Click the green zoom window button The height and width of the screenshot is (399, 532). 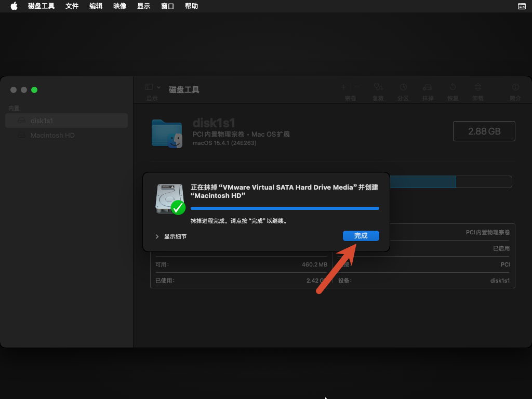point(34,90)
